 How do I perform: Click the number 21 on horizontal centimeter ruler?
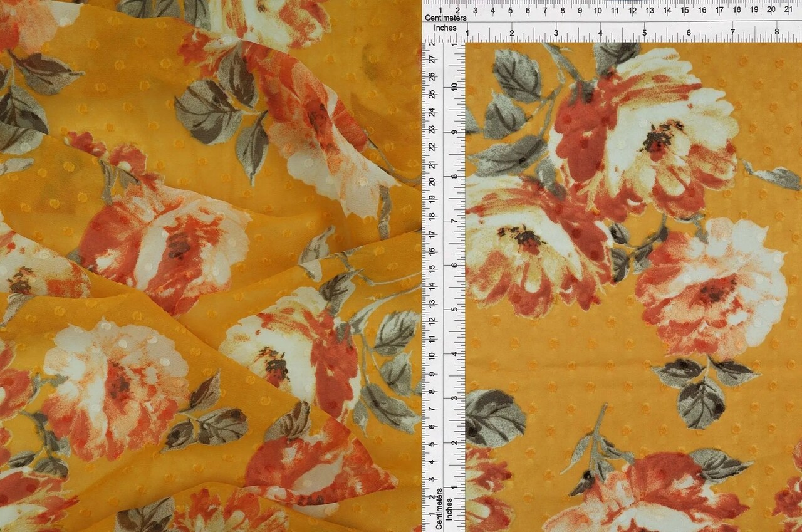(x=789, y=10)
